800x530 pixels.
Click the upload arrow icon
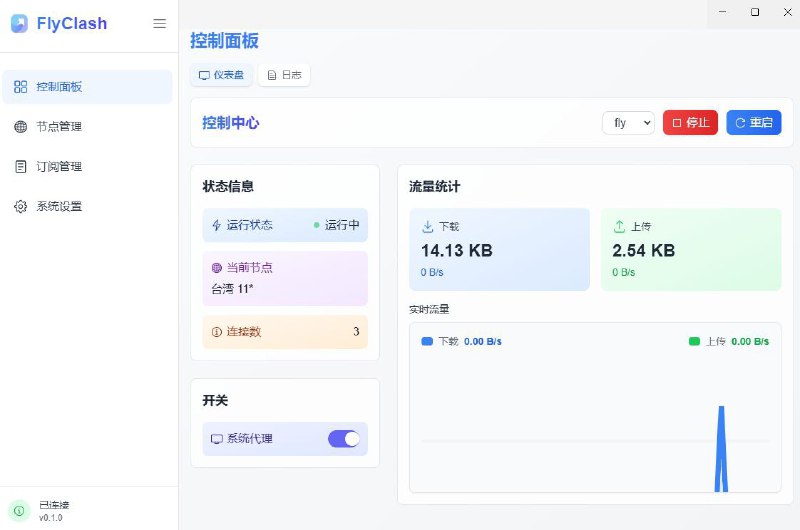619,227
